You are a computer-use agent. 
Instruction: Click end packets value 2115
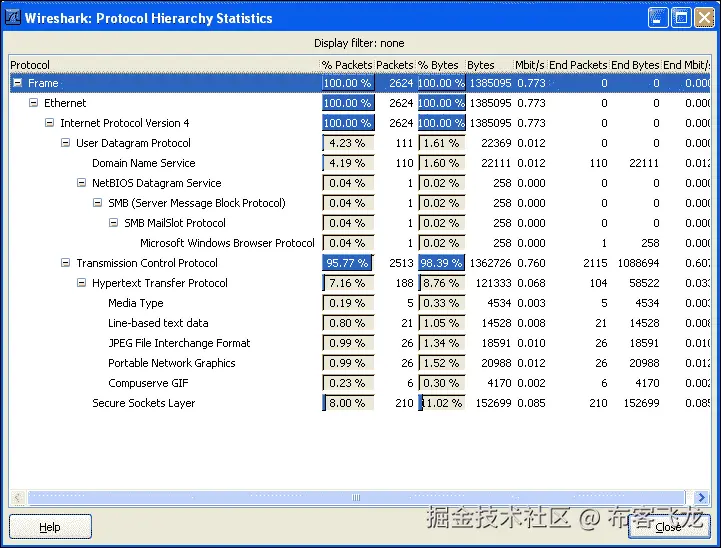[x=595, y=263]
